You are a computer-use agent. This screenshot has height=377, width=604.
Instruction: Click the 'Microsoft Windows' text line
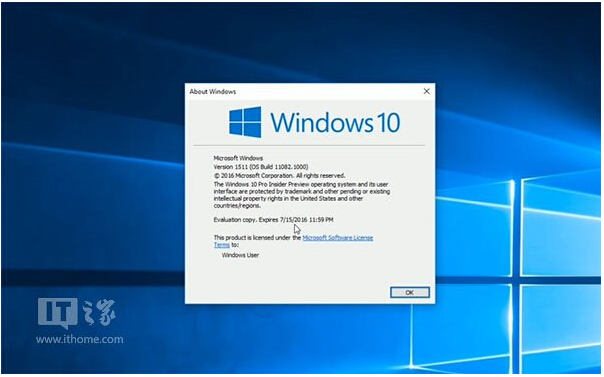(x=238, y=158)
